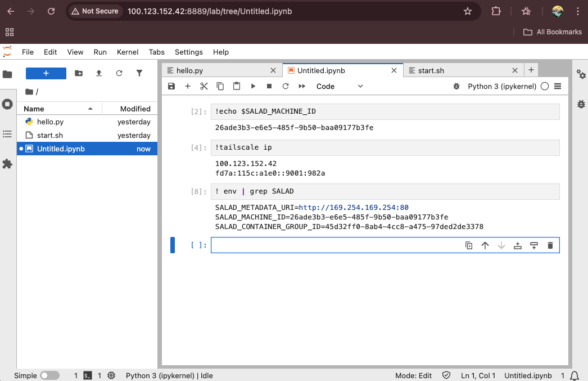
Task: Restart kernel and run all cells
Action: click(302, 86)
